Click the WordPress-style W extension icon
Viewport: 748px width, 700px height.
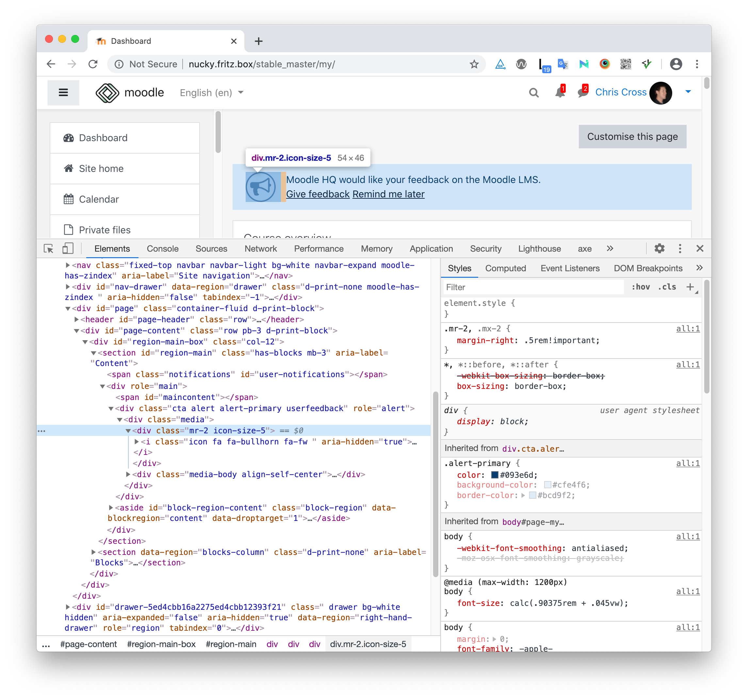pyautogui.click(x=521, y=64)
